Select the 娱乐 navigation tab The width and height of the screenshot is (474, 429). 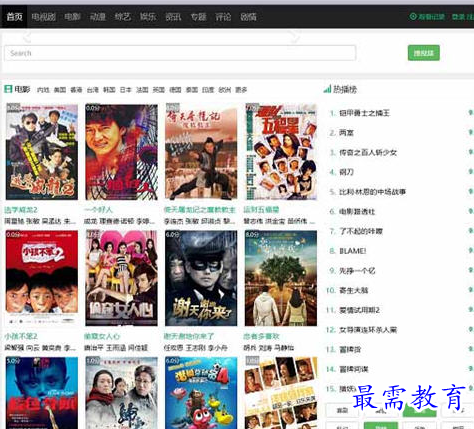point(148,17)
